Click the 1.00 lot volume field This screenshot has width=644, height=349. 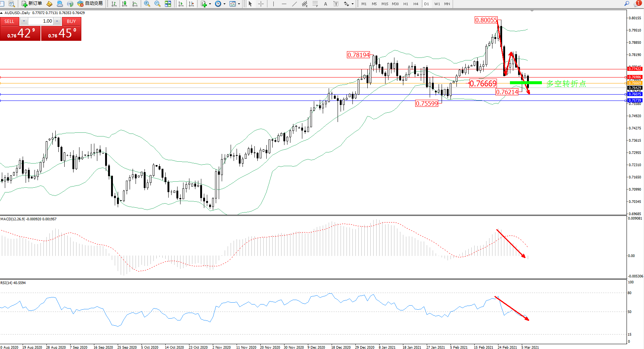[40, 21]
